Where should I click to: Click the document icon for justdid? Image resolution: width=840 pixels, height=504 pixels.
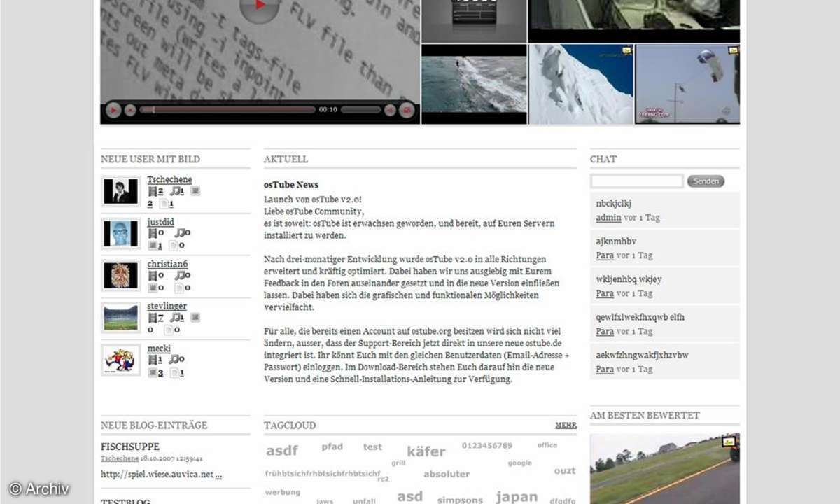tap(174, 246)
